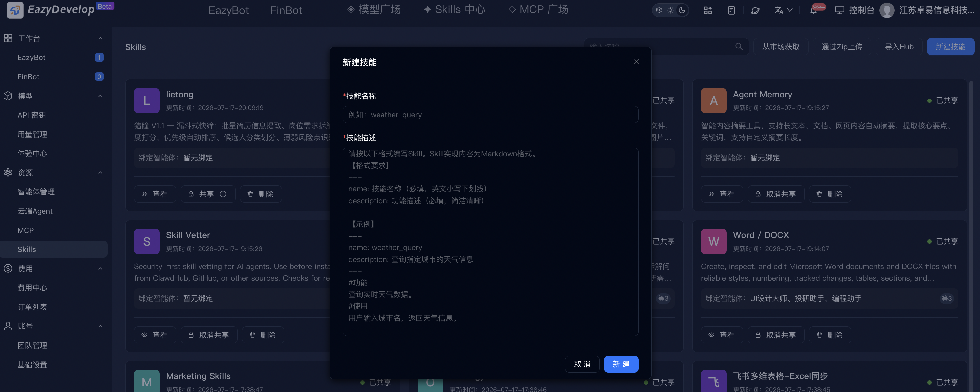The height and width of the screenshot is (392, 980).
Task: Click the search magnifier icon
Action: coord(739,46)
